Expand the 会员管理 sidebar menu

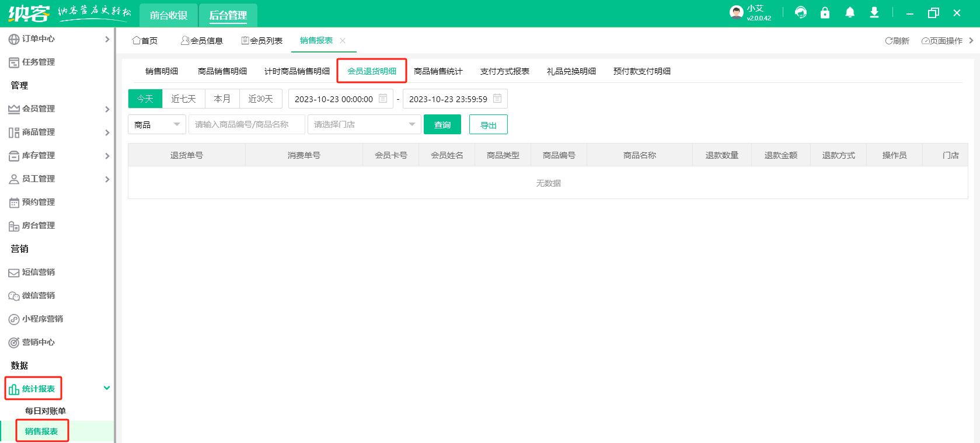point(58,109)
